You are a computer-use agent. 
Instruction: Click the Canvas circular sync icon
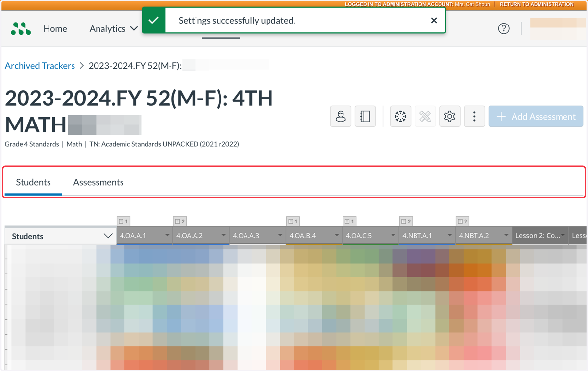pyautogui.click(x=401, y=116)
